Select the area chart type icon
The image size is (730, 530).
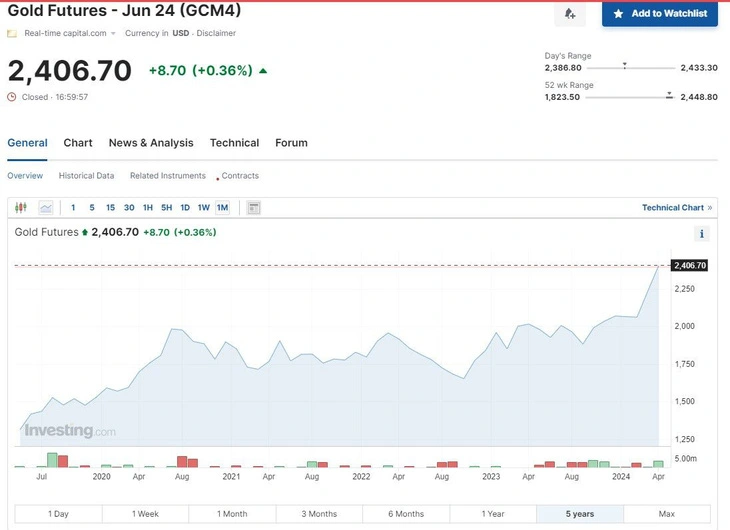tap(46, 208)
